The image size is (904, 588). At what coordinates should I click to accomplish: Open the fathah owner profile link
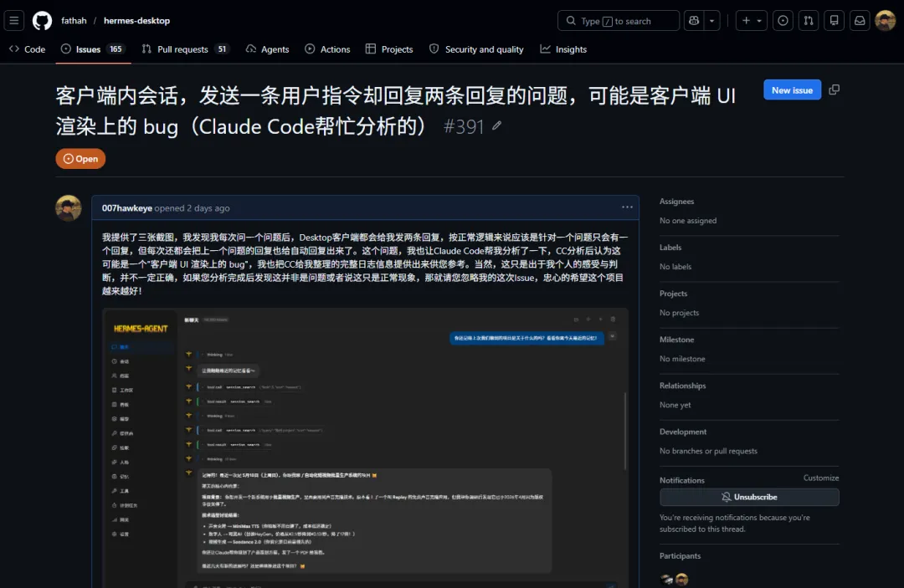(x=74, y=21)
